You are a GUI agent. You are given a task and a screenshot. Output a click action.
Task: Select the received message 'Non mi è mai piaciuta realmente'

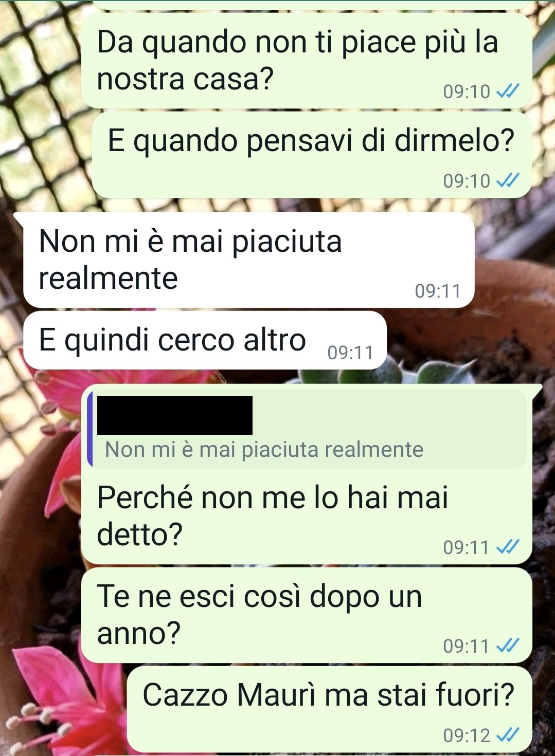point(249,260)
